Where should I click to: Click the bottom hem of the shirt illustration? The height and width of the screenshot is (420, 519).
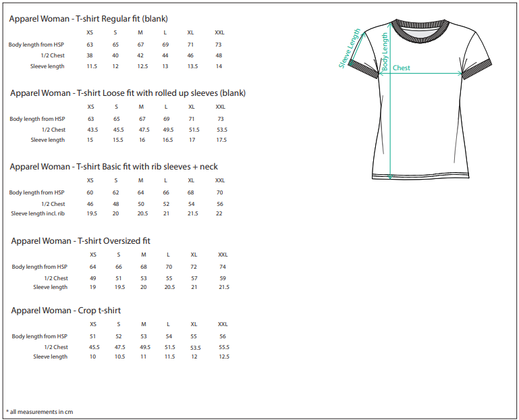click(420, 176)
